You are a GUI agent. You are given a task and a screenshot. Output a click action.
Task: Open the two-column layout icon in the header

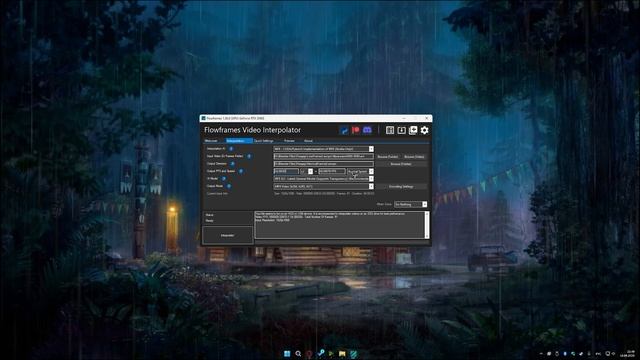[x=390, y=130]
